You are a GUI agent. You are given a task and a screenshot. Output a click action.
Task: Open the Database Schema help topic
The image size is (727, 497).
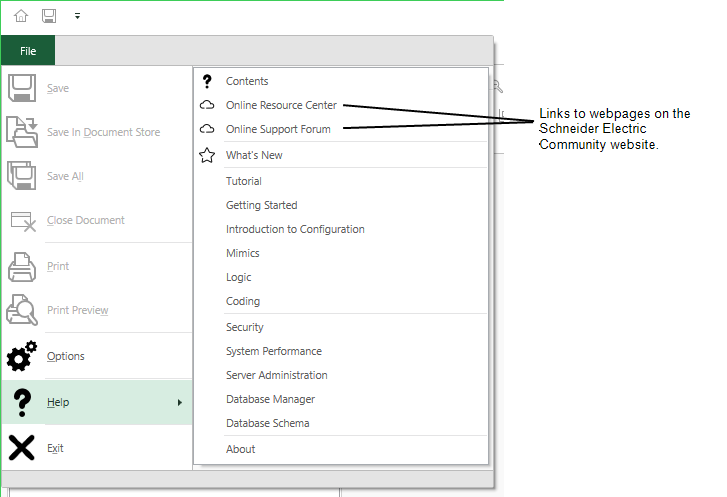click(267, 423)
